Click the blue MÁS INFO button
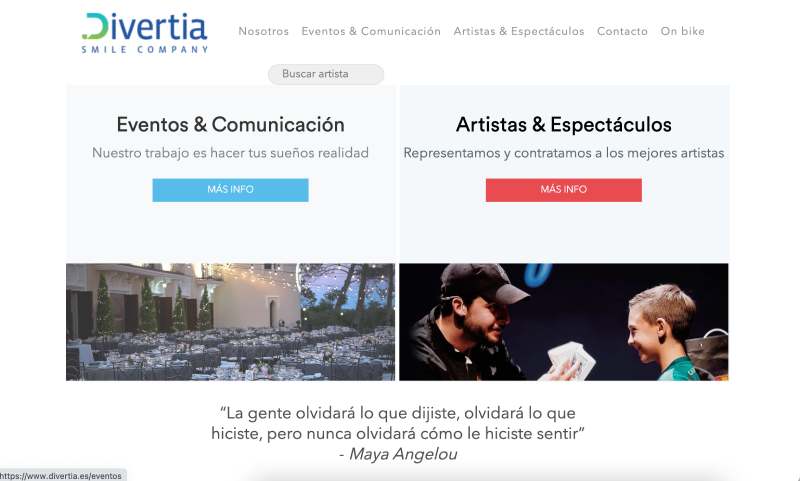This screenshot has height=481, width=800. click(230, 190)
